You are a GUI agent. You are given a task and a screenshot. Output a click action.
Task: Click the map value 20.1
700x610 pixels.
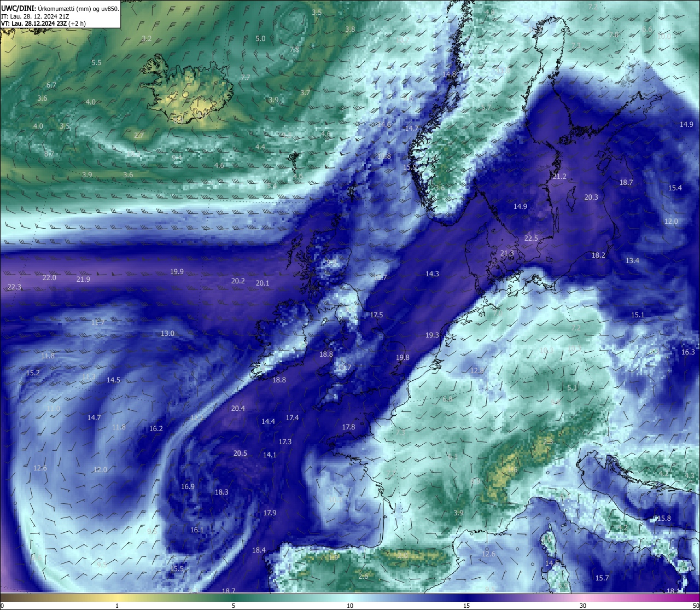click(262, 283)
